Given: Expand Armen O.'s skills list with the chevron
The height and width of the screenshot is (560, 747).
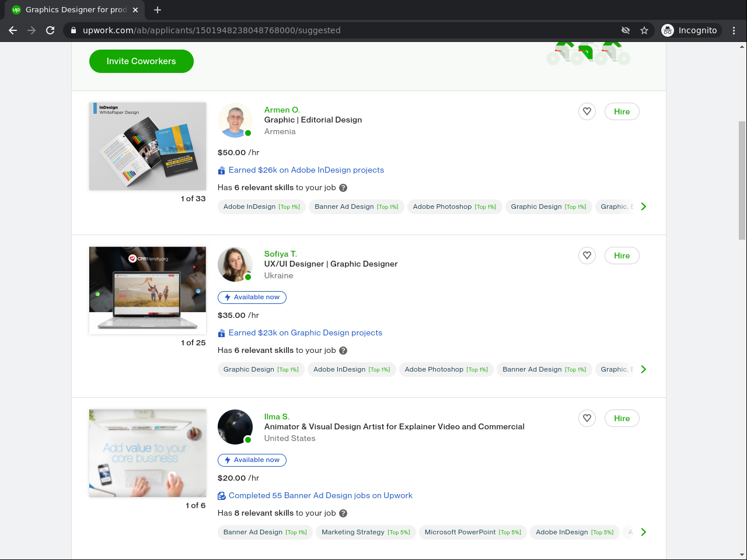Looking at the screenshot, I should coord(643,206).
